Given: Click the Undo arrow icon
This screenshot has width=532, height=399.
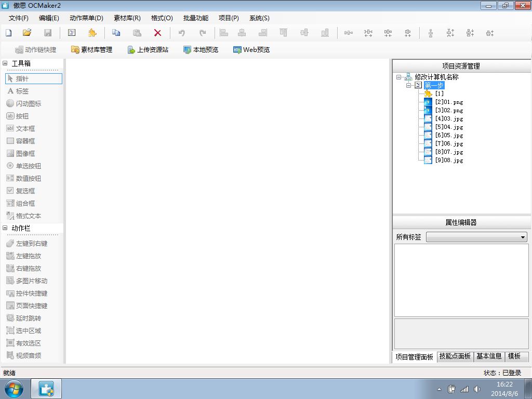Looking at the screenshot, I should (x=182, y=33).
